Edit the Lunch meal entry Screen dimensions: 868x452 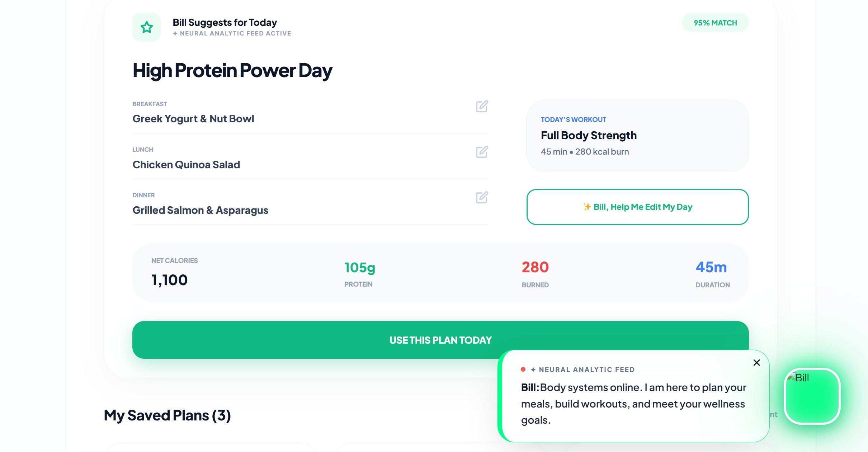tap(482, 152)
